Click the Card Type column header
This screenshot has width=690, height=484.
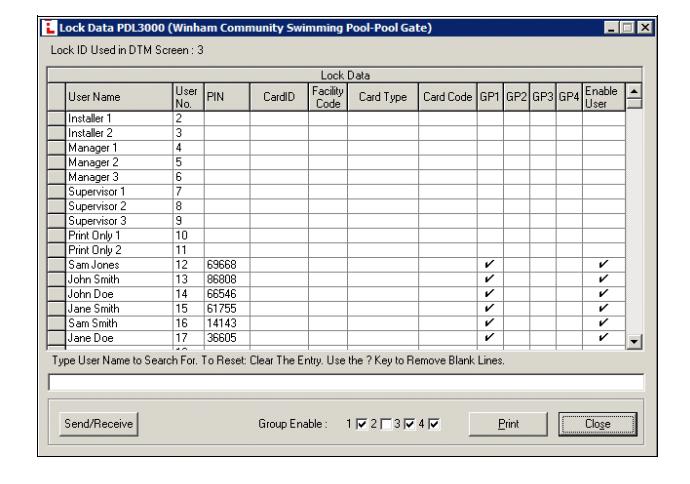(383, 97)
